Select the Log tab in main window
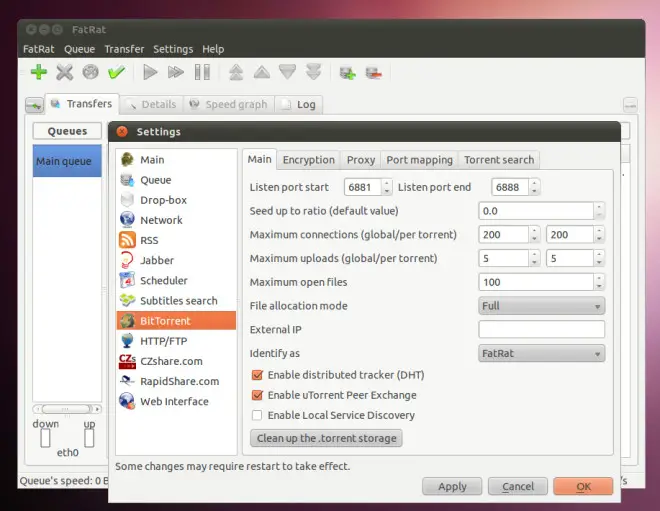660x511 pixels. [299, 104]
